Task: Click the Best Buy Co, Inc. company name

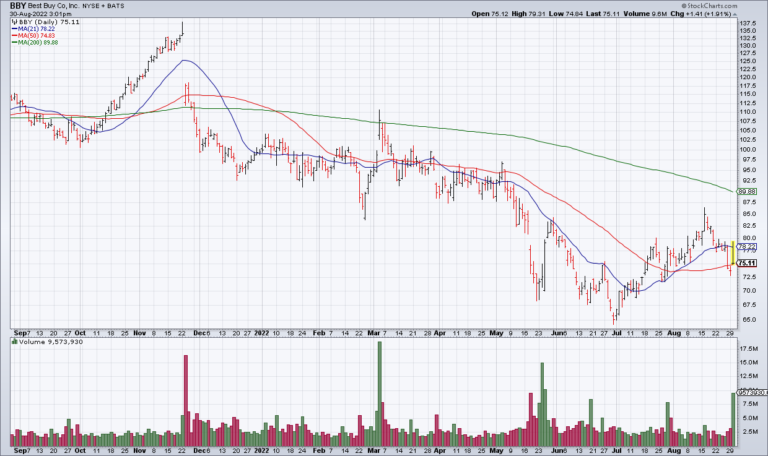Action: (x=52, y=6)
